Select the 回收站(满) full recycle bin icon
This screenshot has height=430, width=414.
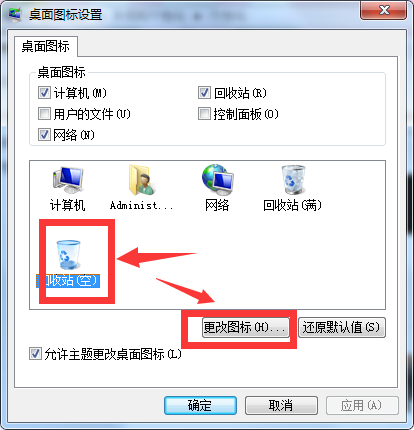click(x=293, y=180)
